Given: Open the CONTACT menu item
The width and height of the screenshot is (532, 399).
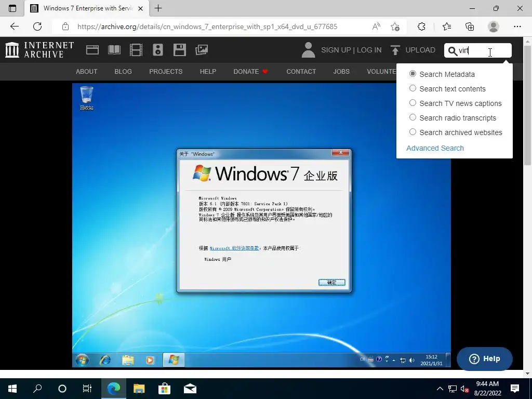Looking at the screenshot, I should tap(301, 72).
